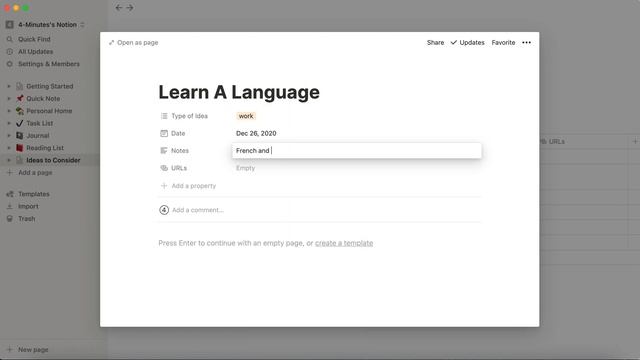
Task: Click the Favorite button
Action: [503, 42]
